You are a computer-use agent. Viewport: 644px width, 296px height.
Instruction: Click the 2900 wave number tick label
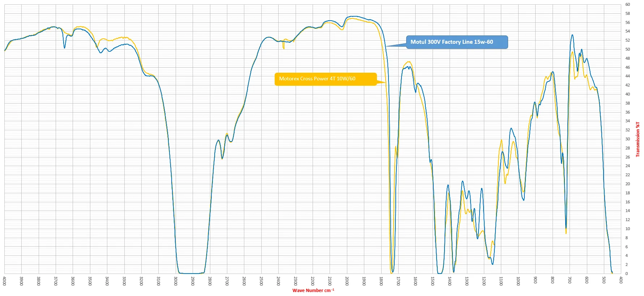coord(193,281)
